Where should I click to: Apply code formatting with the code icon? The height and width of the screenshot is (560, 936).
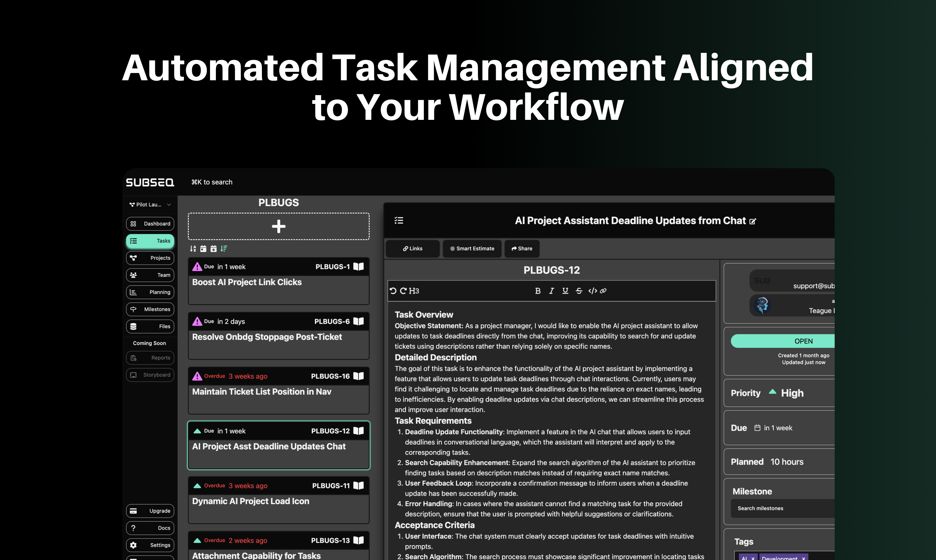tap(593, 291)
